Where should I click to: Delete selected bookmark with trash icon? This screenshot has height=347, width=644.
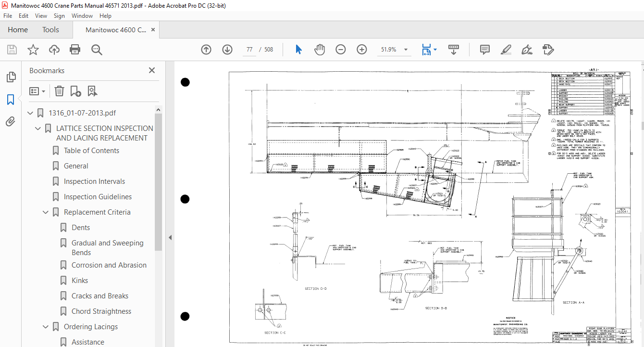pos(59,91)
